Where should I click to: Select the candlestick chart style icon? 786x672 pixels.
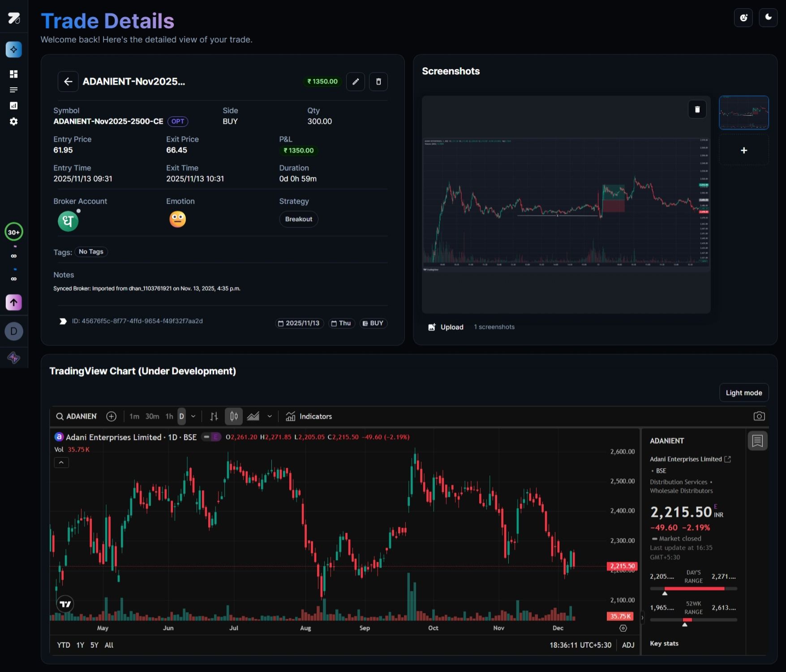click(234, 416)
